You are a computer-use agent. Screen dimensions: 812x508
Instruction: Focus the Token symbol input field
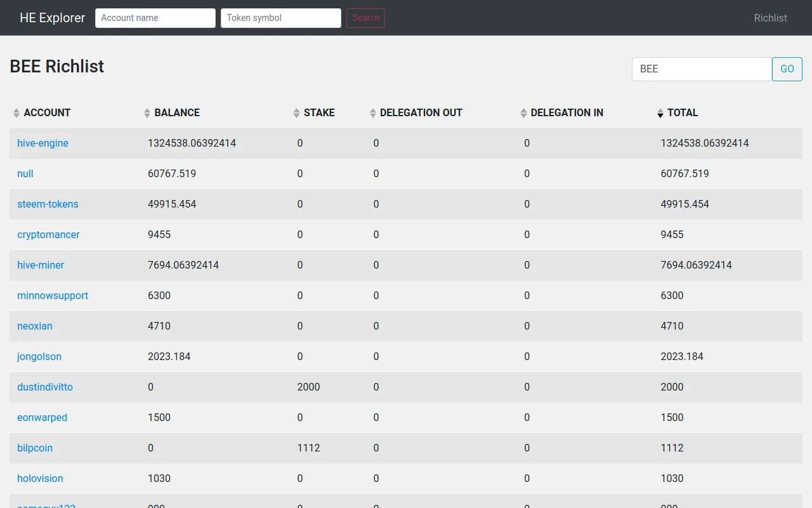[x=281, y=18]
